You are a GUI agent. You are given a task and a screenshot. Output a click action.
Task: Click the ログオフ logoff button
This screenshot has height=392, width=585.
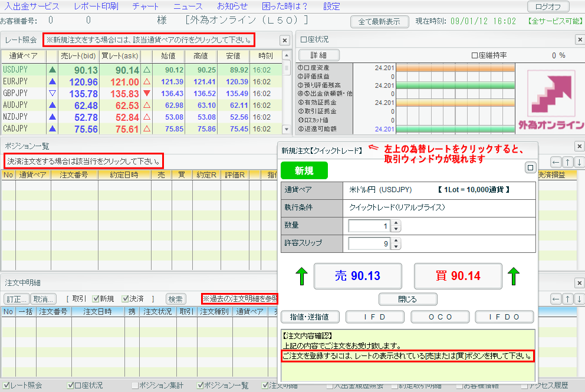tap(548, 6)
